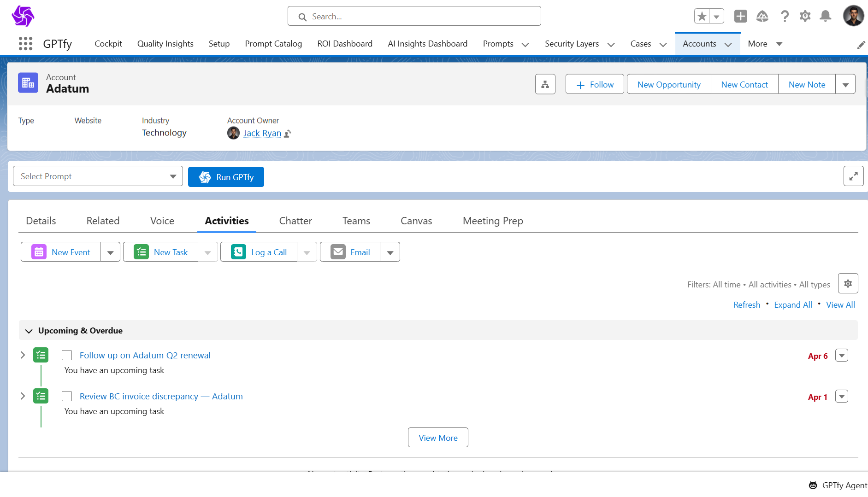Mark Follow up on Adatum Q2 renewal complete
Viewport: 868px width, 497px height.
click(67, 355)
